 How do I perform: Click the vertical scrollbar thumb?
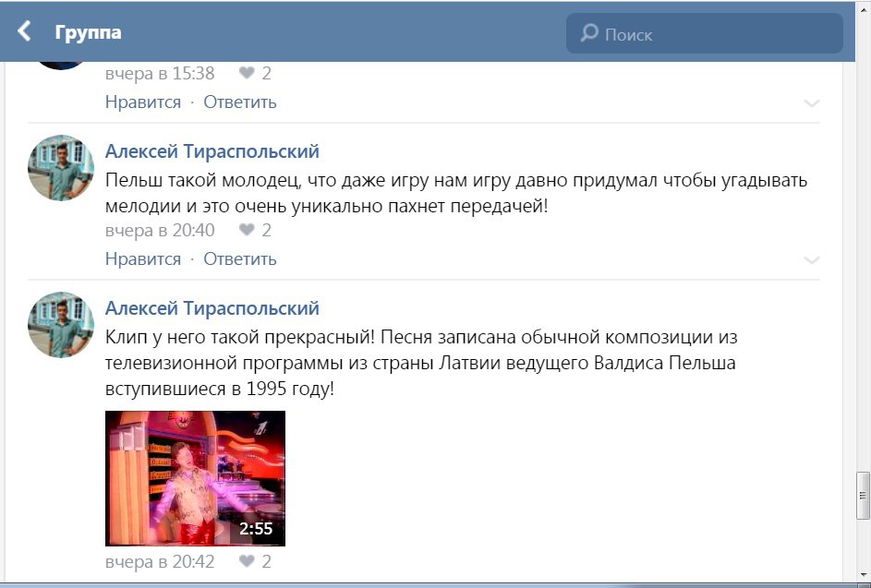(863, 494)
